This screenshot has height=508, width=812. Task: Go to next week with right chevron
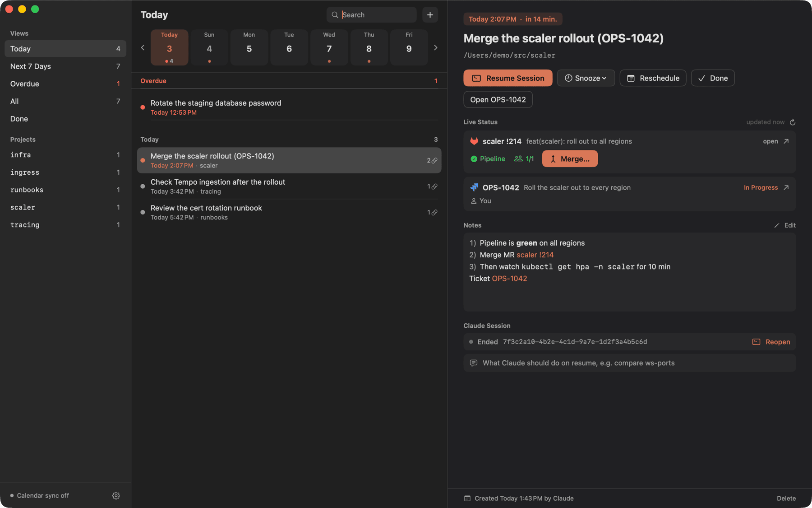click(435, 47)
